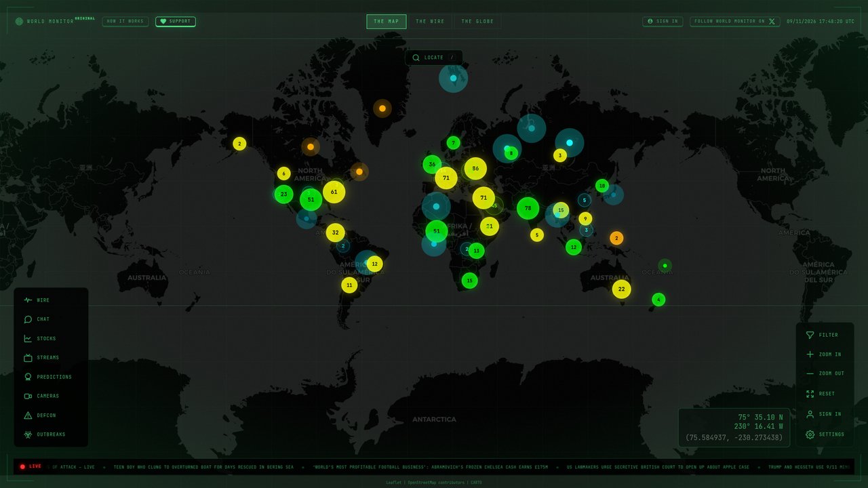Select the 86 cluster marker over Europe

tap(475, 168)
